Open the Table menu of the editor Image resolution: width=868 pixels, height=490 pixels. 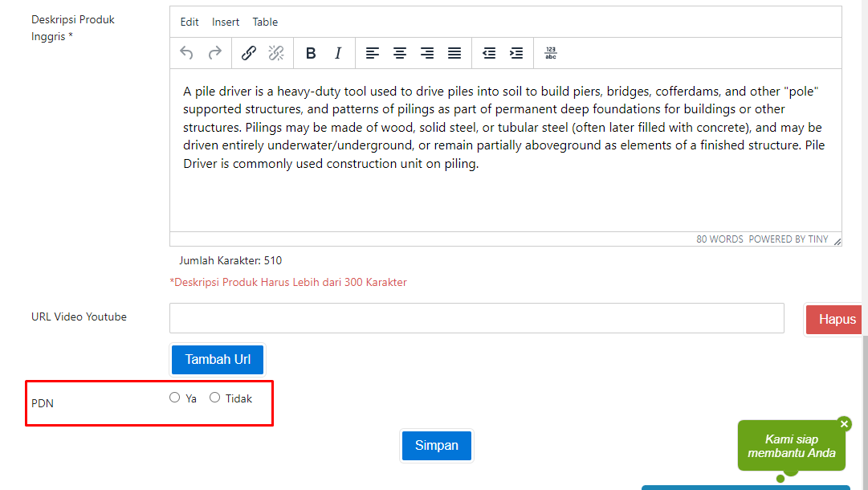click(x=265, y=22)
